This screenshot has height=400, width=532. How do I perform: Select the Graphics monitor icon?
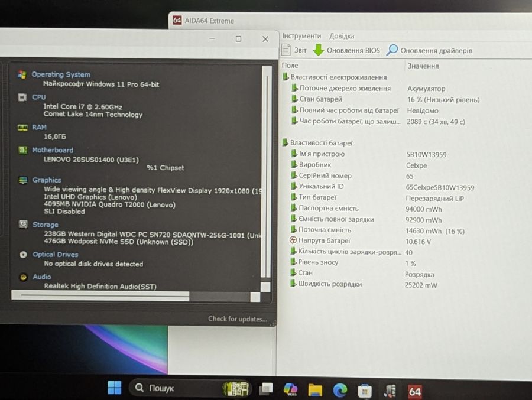tap(22, 180)
